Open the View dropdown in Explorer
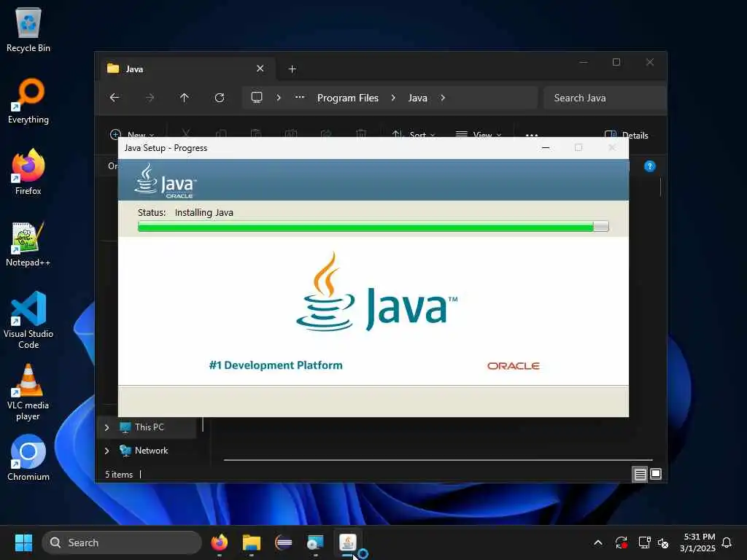The width and height of the screenshot is (747, 560). pos(479,134)
